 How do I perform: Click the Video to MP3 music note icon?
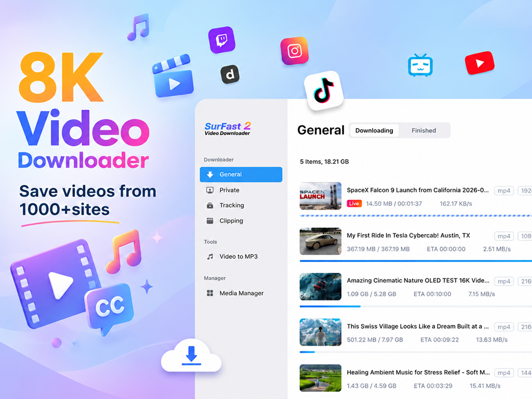210,256
